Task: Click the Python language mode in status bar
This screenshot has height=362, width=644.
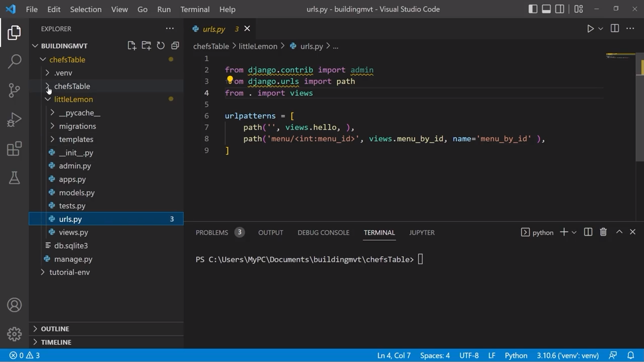Action: pyautogui.click(x=516, y=355)
